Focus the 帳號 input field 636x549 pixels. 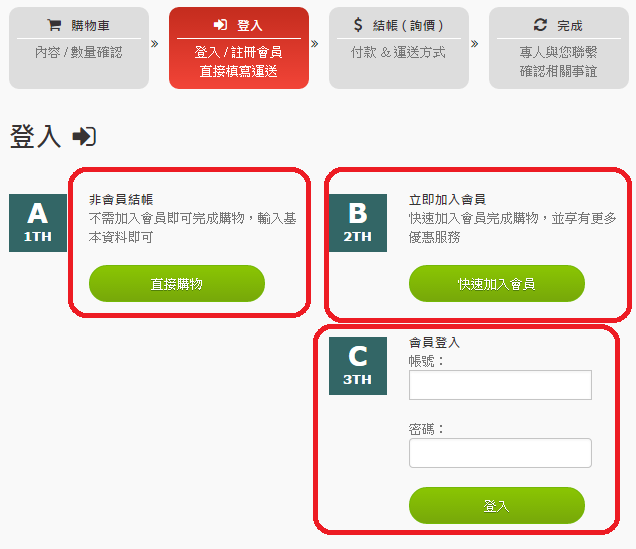(x=500, y=385)
